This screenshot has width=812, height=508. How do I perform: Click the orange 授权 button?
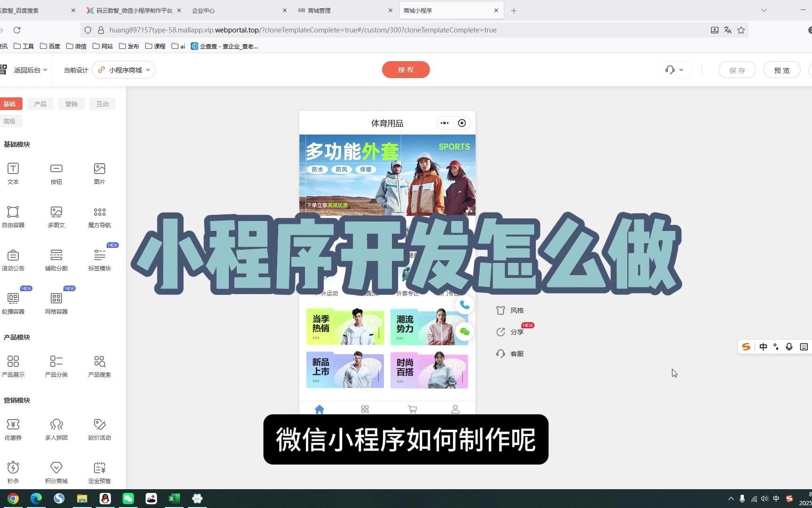pyautogui.click(x=406, y=70)
